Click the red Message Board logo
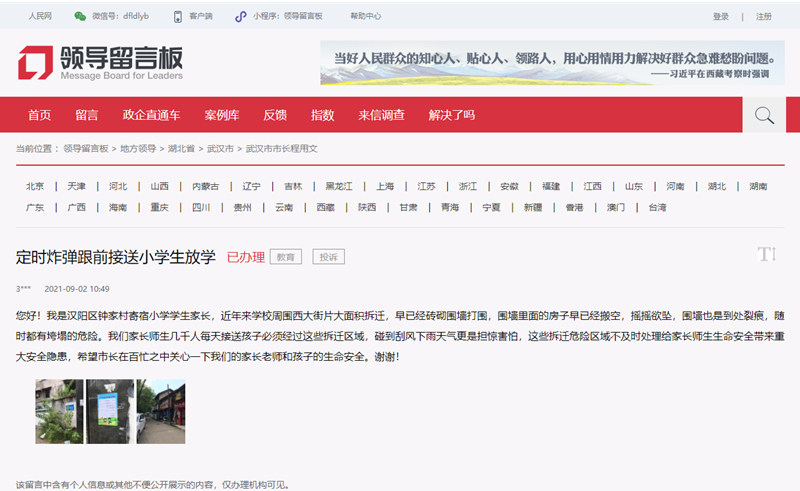Image resolution: width=800 pixels, height=491 pixels. pos(36,64)
